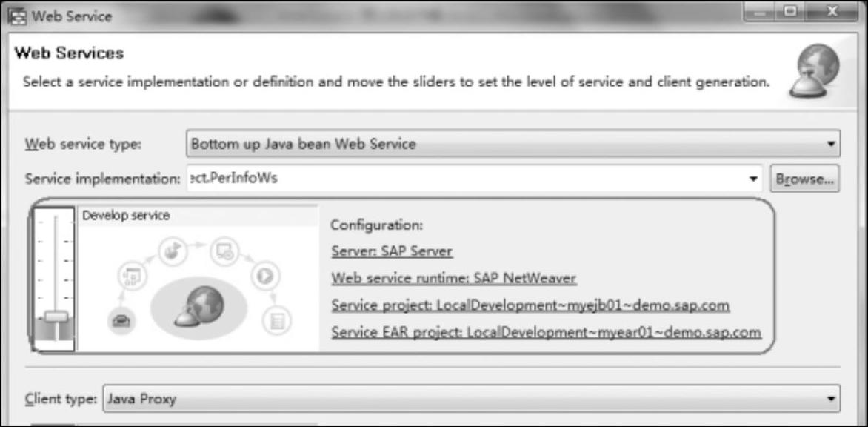Open the Web service type dropdown
This screenshot has height=427, width=868.
tap(513, 144)
